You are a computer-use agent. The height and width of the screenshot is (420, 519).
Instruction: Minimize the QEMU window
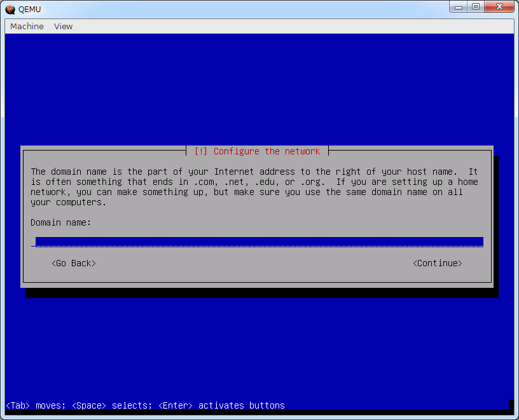coord(459,6)
